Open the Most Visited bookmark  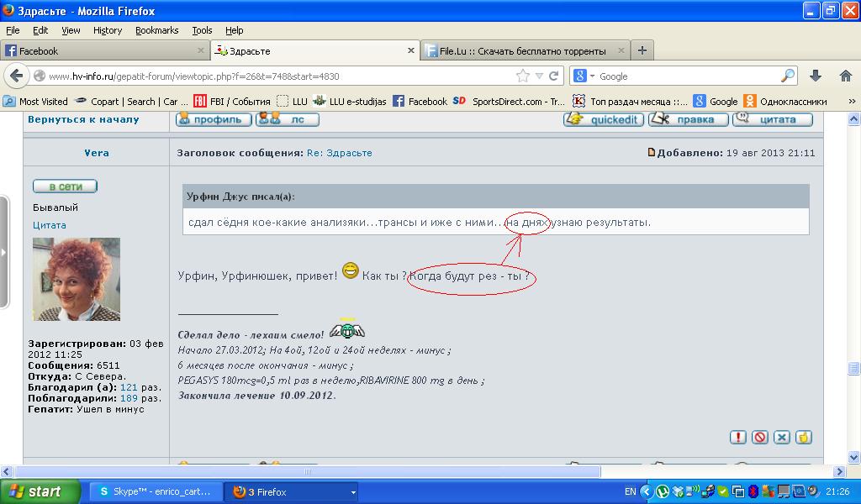coord(35,102)
